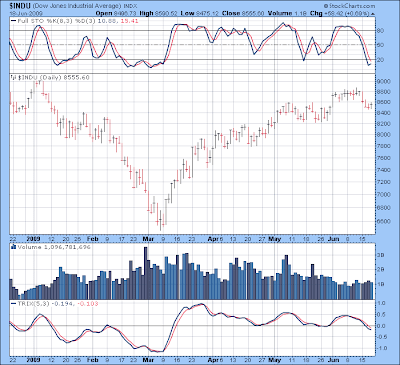Image resolution: width=400 pixels, height=365 pixels.
Task: Click the 1B volume axis label
Action: tap(380, 284)
